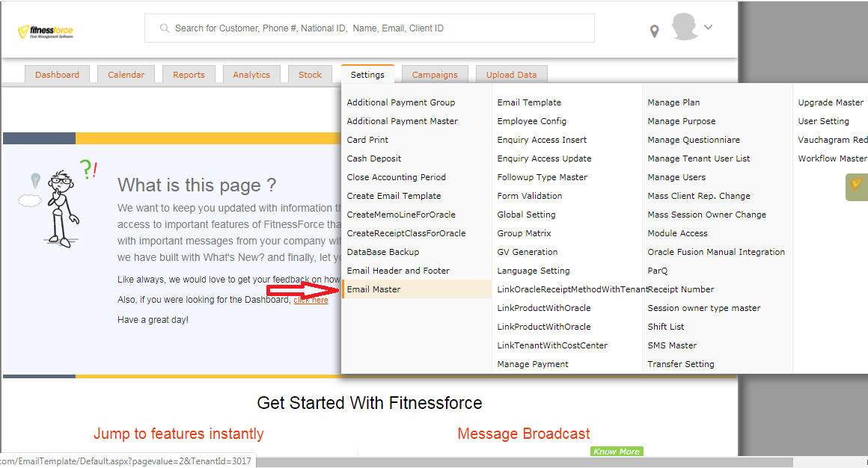Click the user profile avatar
Screen dimensions: 868x468
[684, 27]
